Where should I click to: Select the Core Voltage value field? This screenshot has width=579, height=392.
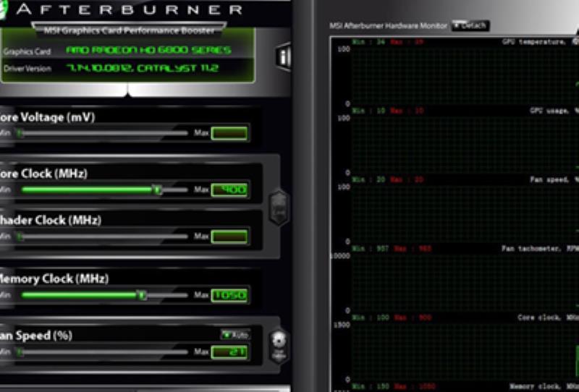(229, 133)
